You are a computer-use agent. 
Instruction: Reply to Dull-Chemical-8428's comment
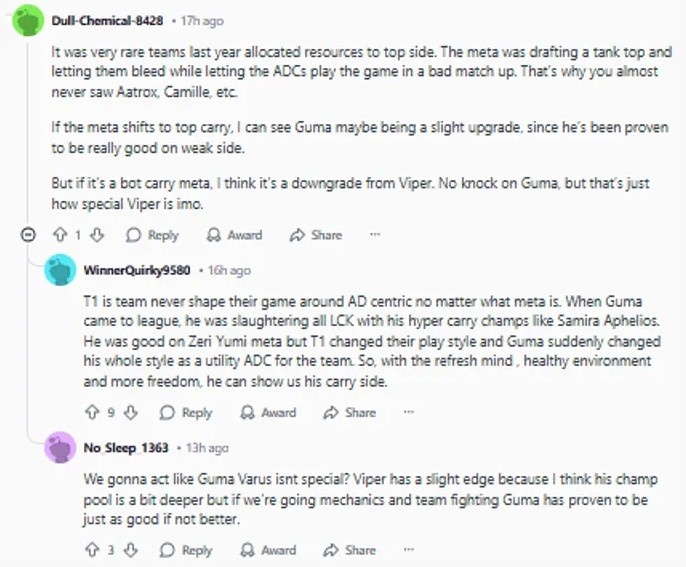[153, 235]
